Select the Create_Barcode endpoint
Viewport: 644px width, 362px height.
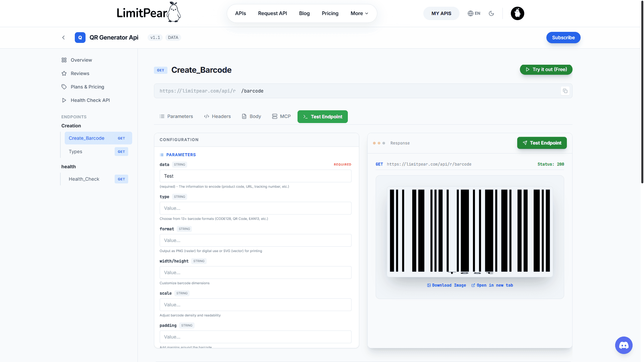tap(98, 138)
